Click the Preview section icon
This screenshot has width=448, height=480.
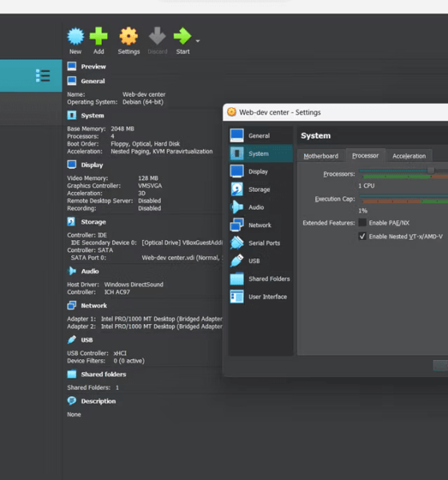pos(72,66)
